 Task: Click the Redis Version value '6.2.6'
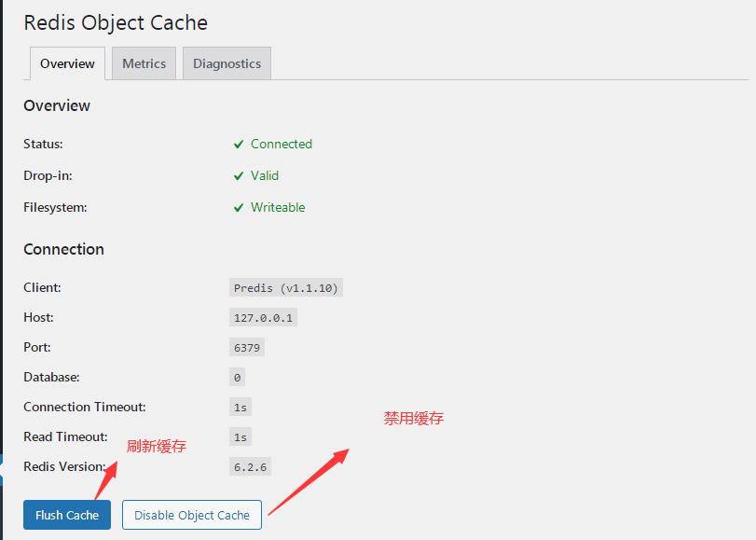coord(250,466)
